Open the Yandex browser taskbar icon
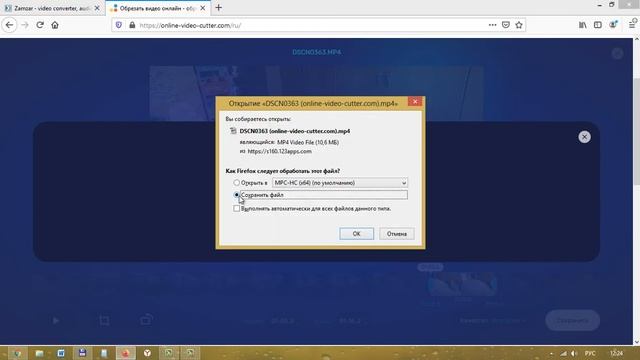The image size is (640, 360). point(147,353)
